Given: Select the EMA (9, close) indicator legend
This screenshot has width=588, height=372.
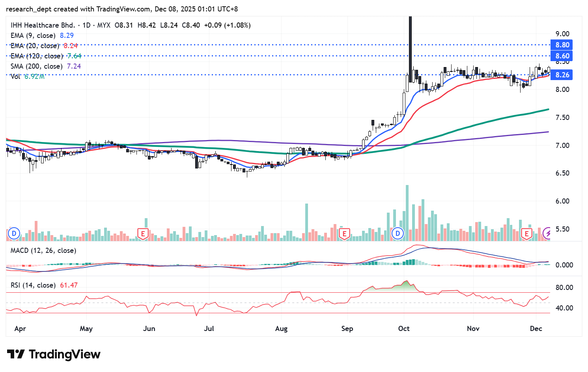Looking at the screenshot, I should [x=34, y=36].
